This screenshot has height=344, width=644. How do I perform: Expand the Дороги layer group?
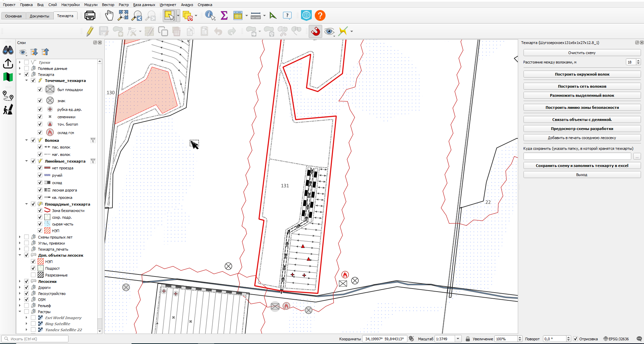click(20, 288)
